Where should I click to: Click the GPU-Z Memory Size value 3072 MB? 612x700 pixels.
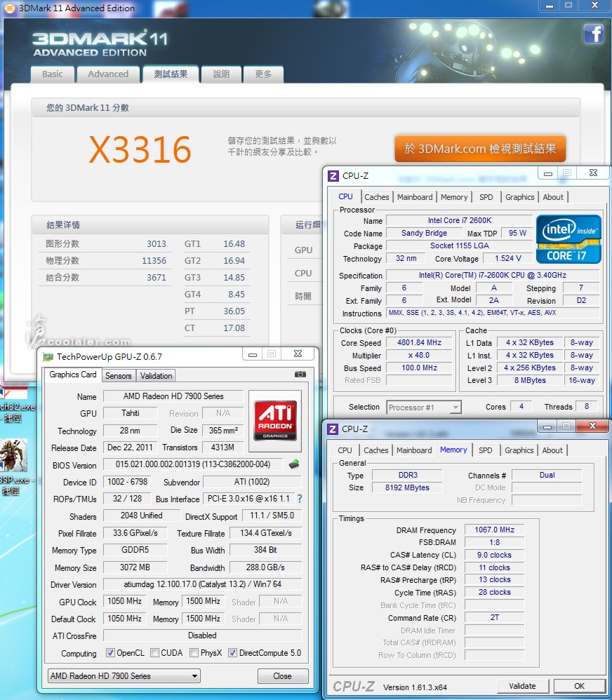[135, 567]
